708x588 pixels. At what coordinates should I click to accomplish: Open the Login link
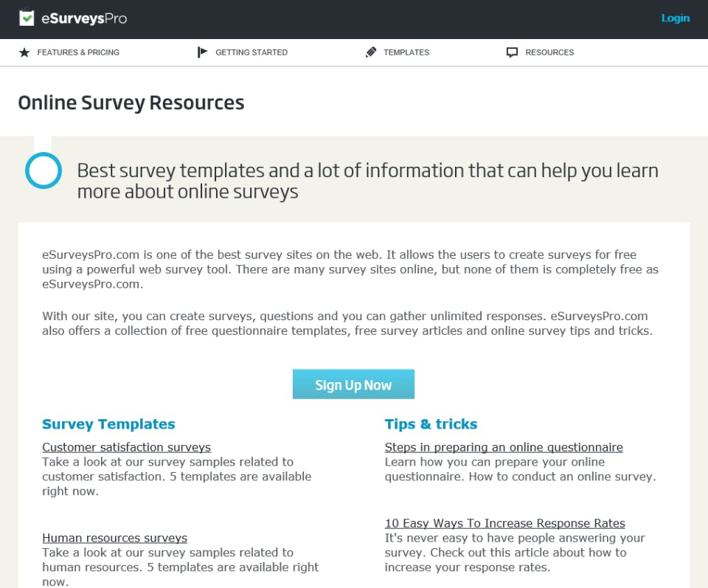(x=675, y=18)
